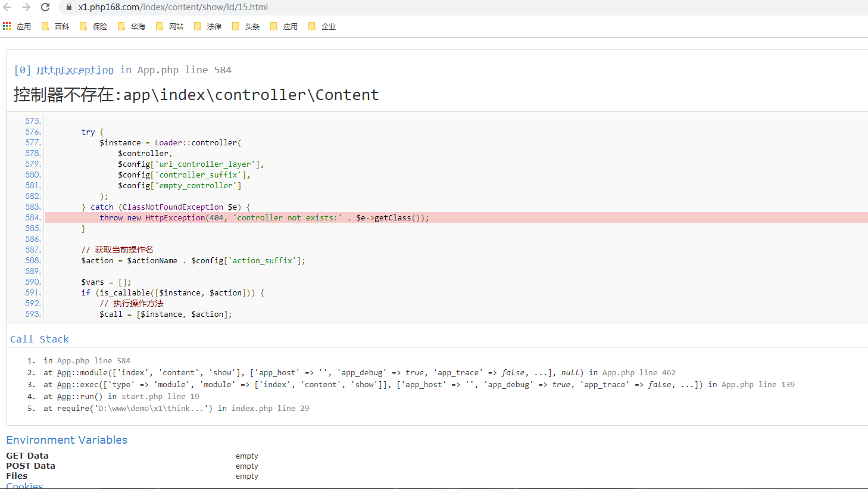Click the Environment Variables heading
This screenshot has width=868, height=489.
(67, 440)
